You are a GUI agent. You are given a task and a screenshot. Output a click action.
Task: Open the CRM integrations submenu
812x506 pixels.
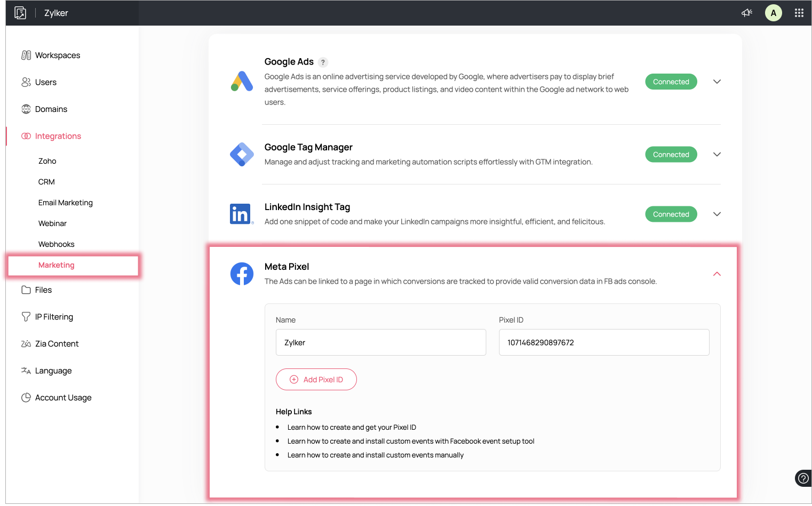click(46, 182)
